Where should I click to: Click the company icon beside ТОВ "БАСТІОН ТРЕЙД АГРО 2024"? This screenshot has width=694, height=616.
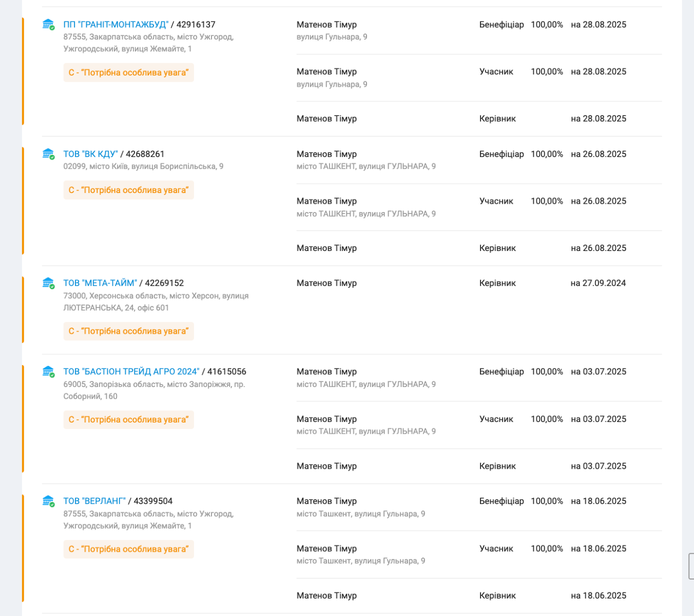[x=48, y=371]
